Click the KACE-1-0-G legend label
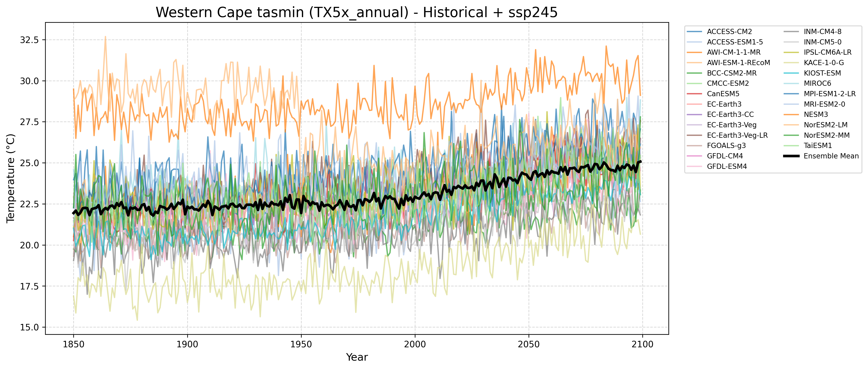Viewport: 868px width, 369px height. coord(824,63)
